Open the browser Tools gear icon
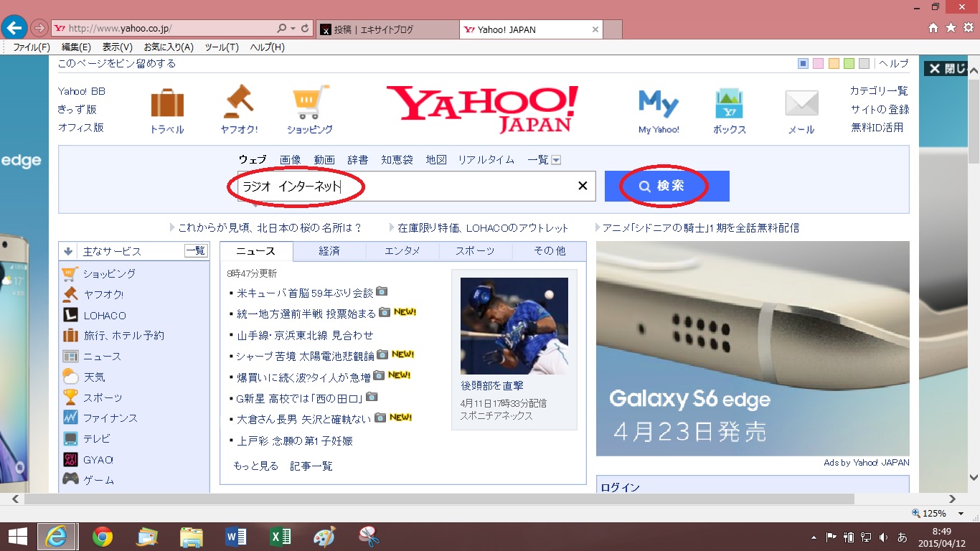Screen dimensions: 980x551 (968, 28)
